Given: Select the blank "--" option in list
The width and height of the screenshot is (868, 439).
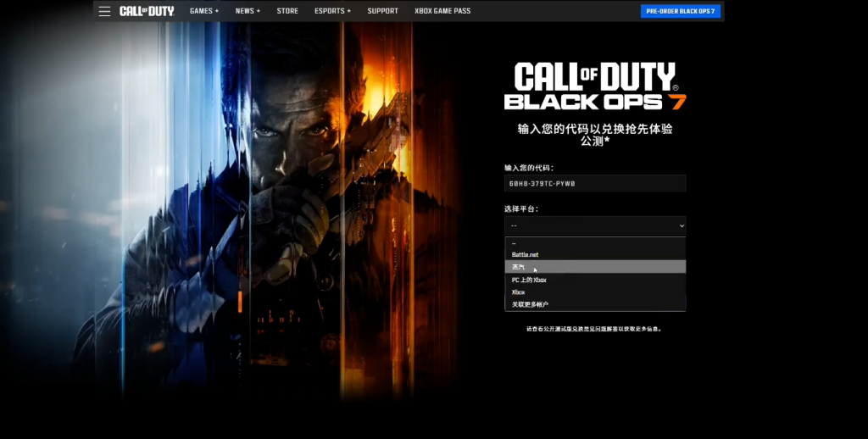Looking at the screenshot, I should pyautogui.click(x=595, y=243).
